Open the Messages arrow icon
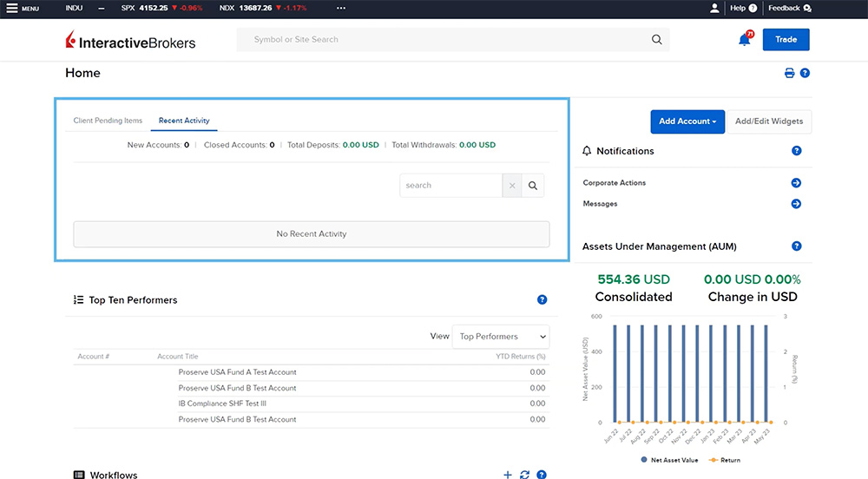Screen dimensions: 868x479 (x=796, y=204)
